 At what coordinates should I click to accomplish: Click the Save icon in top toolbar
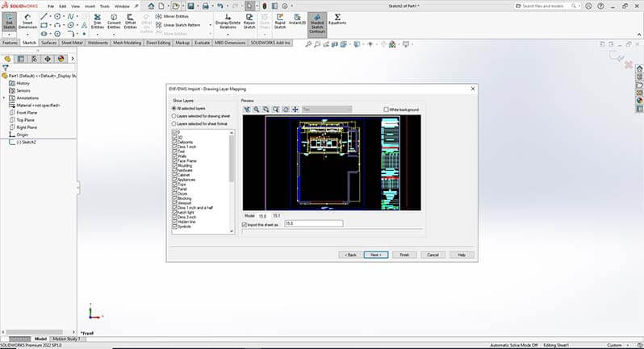coord(190,6)
